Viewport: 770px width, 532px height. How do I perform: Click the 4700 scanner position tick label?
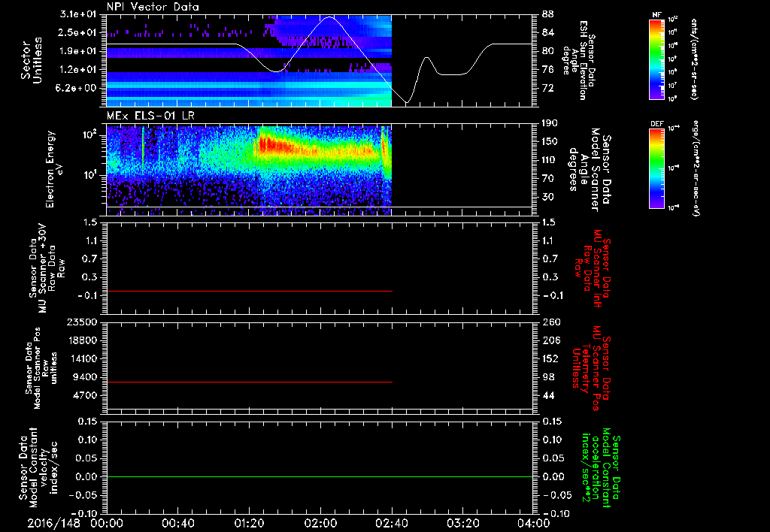[x=85, y=395]
